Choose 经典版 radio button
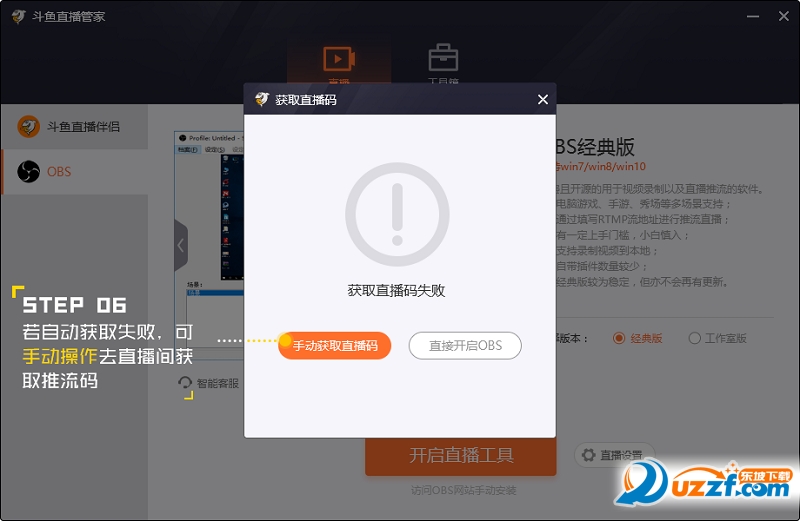 click(x=619, y=338)
